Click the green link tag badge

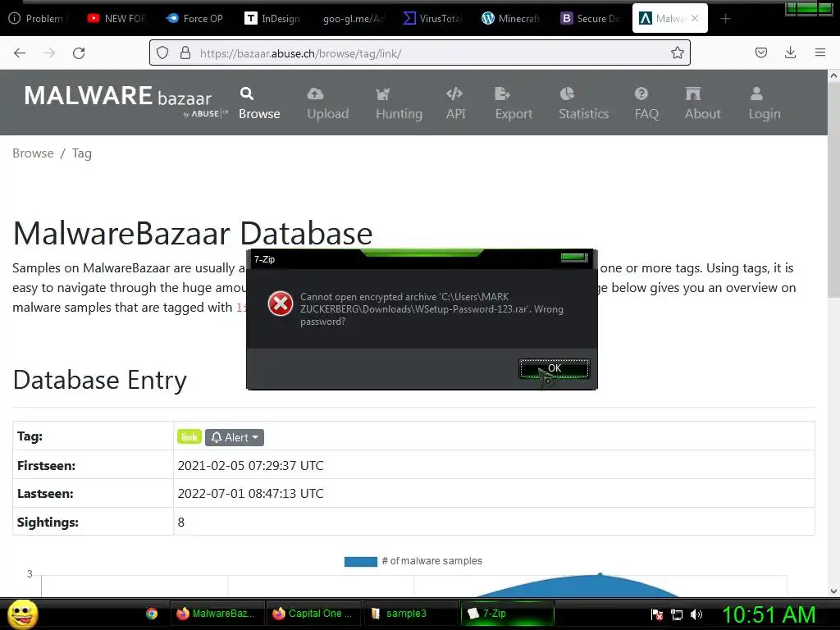coord(189,437)
